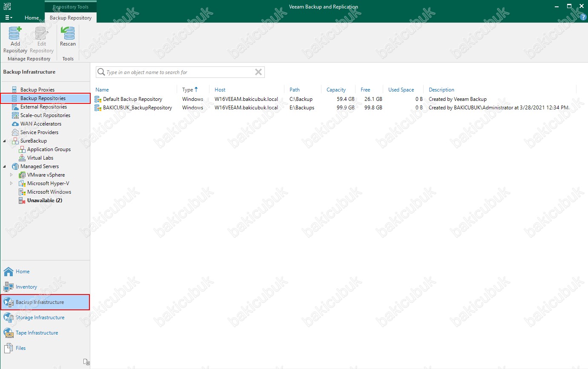
Task: Expand the VMware vSphere node
Action: click(11, 175)
